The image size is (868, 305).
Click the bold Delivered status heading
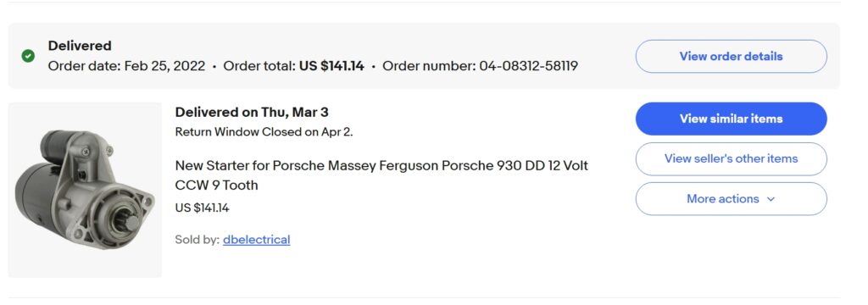80,46
